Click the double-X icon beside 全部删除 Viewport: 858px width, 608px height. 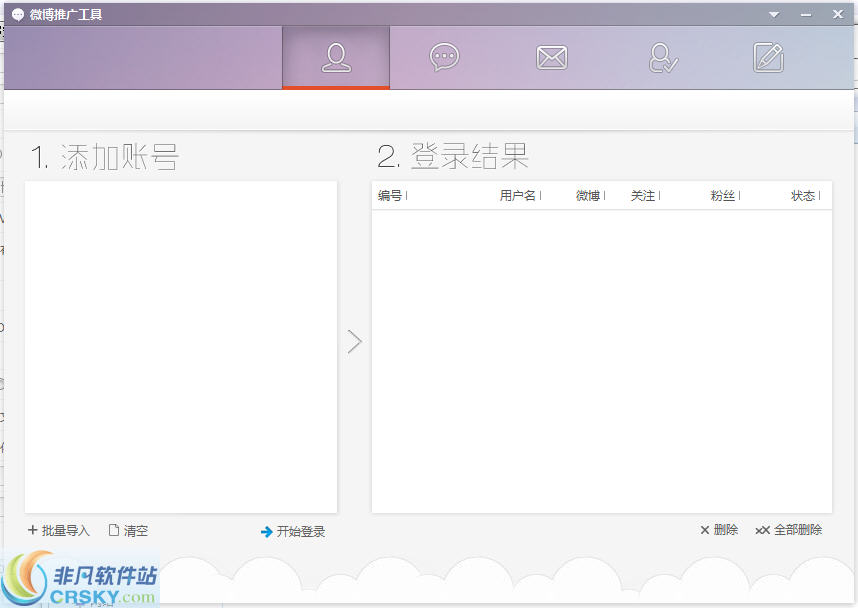click(x=763, y=530)
